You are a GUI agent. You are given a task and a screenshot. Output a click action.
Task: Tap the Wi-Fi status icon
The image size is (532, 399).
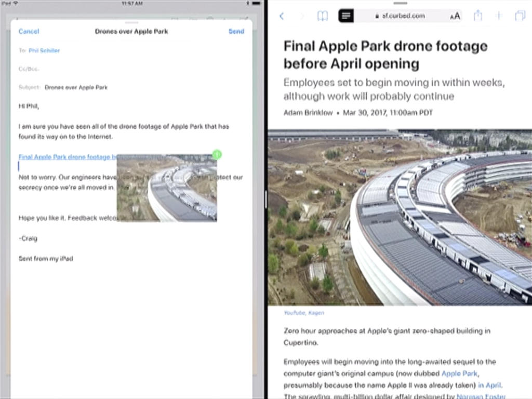[16, 4]
